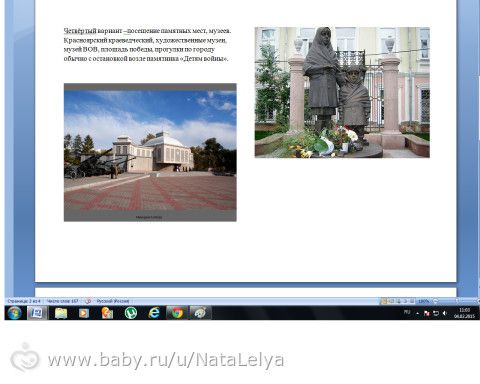Switch to Web Layout view

tap(398, 301)
